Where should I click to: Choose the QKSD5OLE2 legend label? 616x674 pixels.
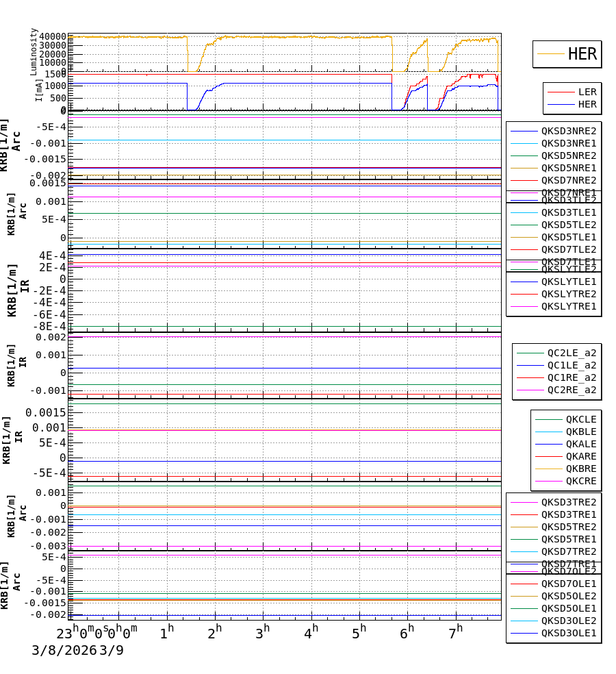(568, 597)
